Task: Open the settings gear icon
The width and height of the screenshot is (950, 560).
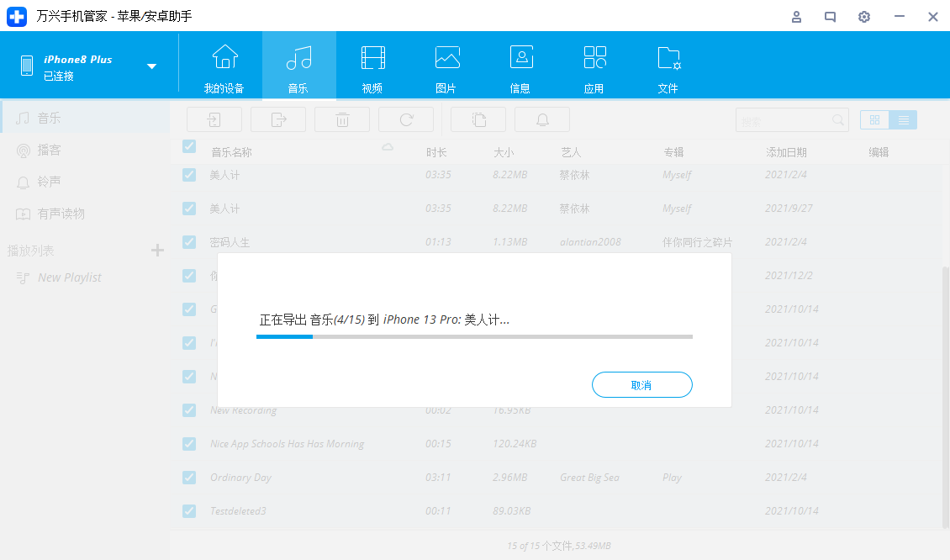Action: [864, 17]
